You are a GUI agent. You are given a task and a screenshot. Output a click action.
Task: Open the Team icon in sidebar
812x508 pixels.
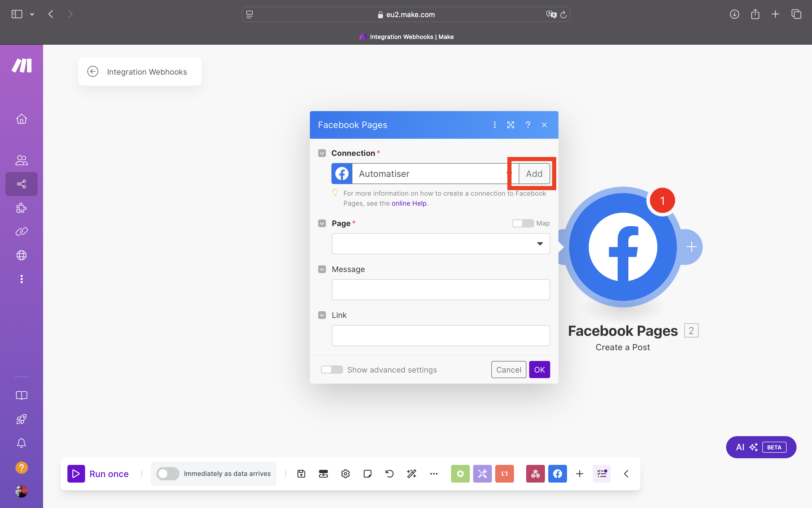(22, 160)
